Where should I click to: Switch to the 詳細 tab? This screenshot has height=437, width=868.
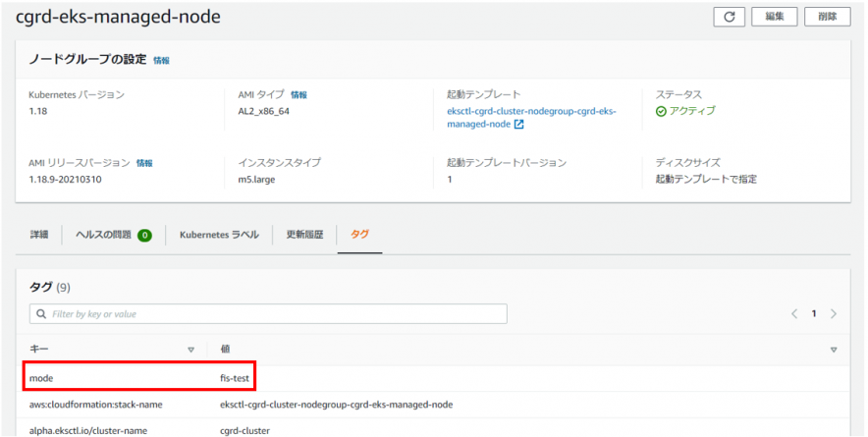point(39,236)
